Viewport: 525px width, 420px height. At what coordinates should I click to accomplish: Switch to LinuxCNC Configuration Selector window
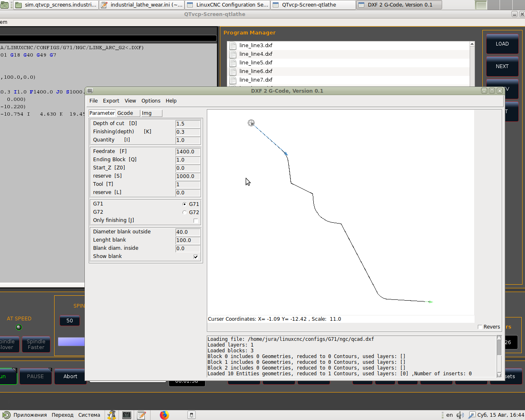tap(228, 5)
